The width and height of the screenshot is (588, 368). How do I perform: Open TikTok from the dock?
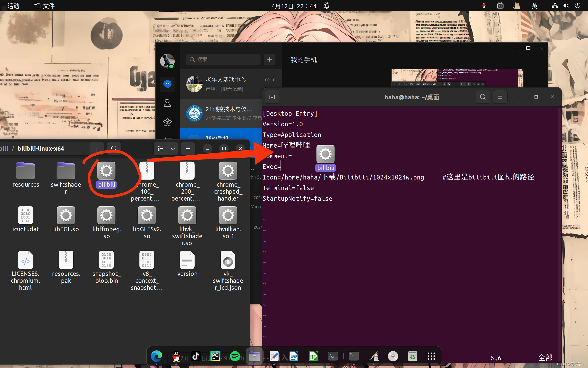point(196,357)
